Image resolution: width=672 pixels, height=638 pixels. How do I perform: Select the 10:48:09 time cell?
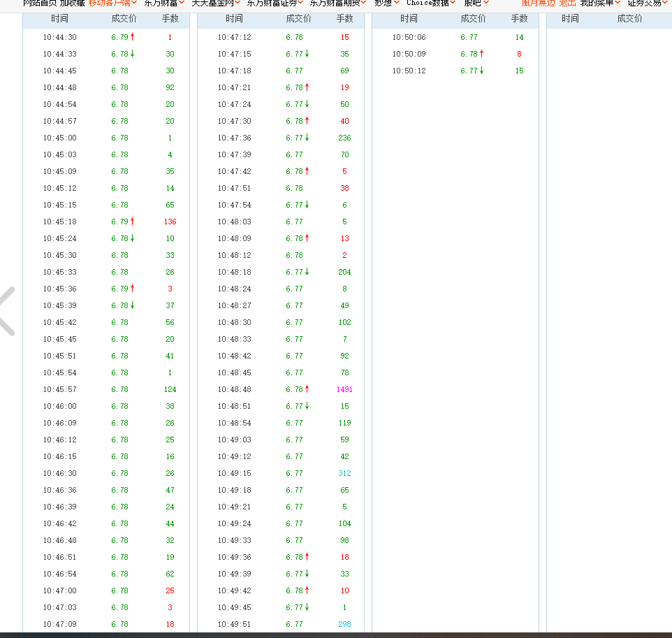(235, 238)
